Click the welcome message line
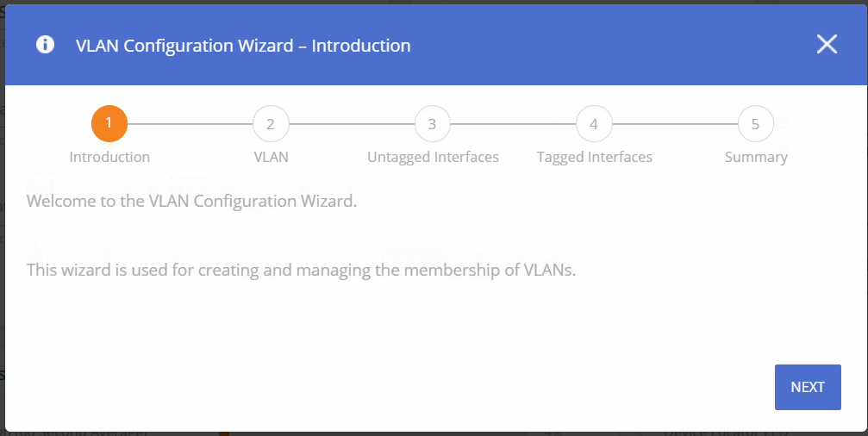 coord(191,202)
